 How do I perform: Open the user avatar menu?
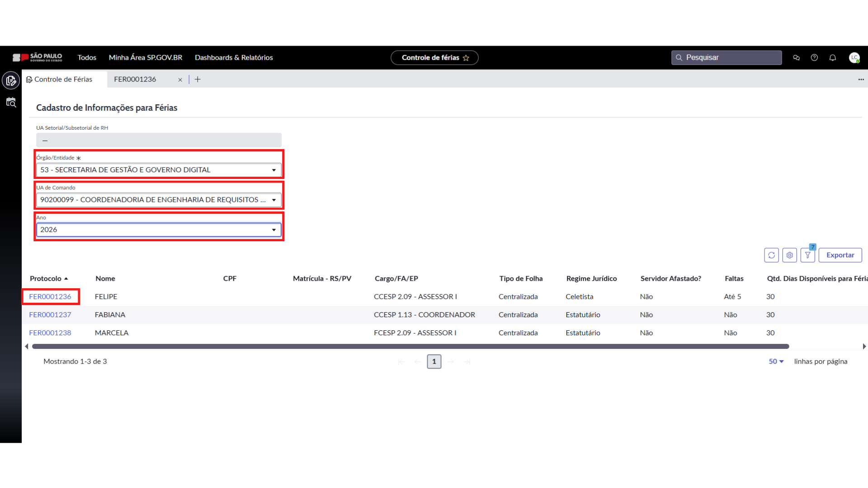click(854, 58)
